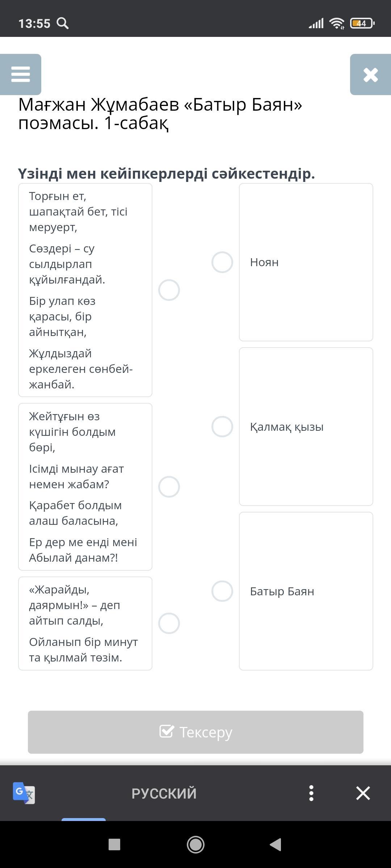Select radio next to Жейтұғын excerpt
This screenshot has width=391, height=868.
(169, 487)
